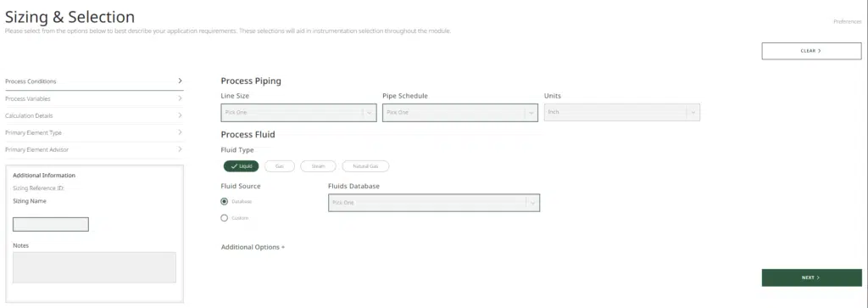Image resolution: width=868 pixels, height=308 pixels.
Task: Click the Sizing Name input field
Action: click(x=50, y=224)
